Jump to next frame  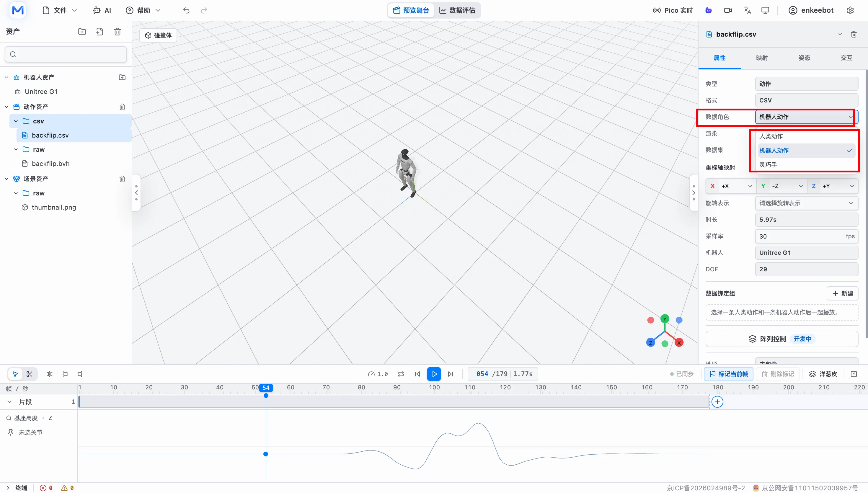coord(451,374)
